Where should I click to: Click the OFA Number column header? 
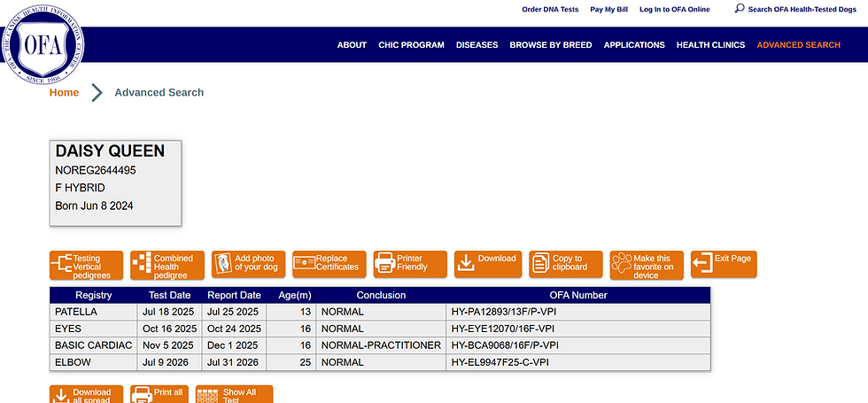[x=578, y=295]
